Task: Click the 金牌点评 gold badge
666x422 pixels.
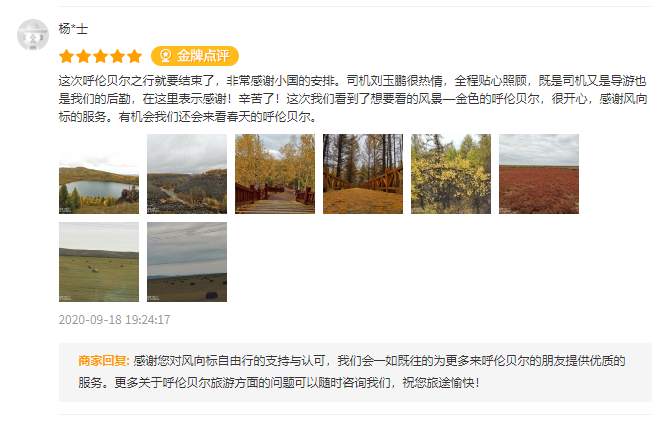Action: [x=195, y=56]
